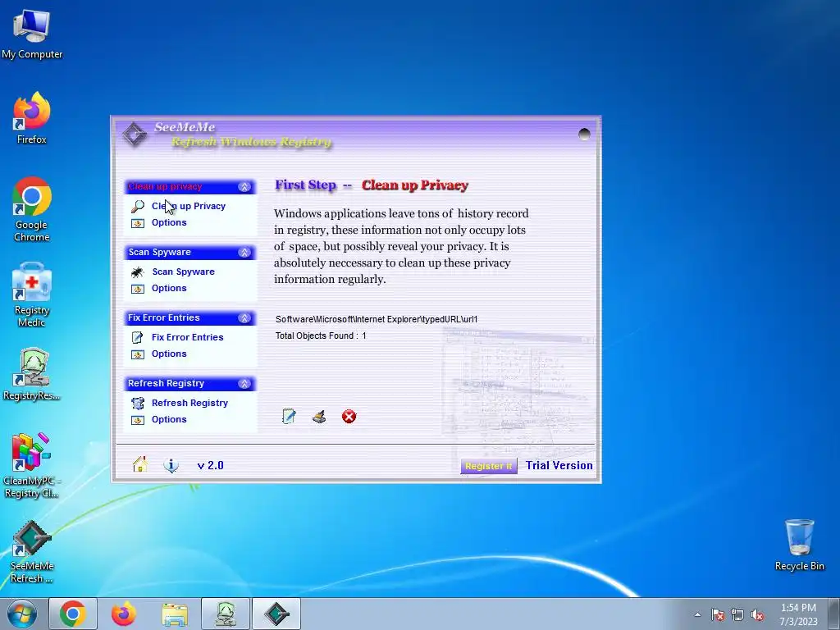Viewport: 840px width, 630px height.
Task: Click Total Objects Found : 1 text
Action: point(321,336)
